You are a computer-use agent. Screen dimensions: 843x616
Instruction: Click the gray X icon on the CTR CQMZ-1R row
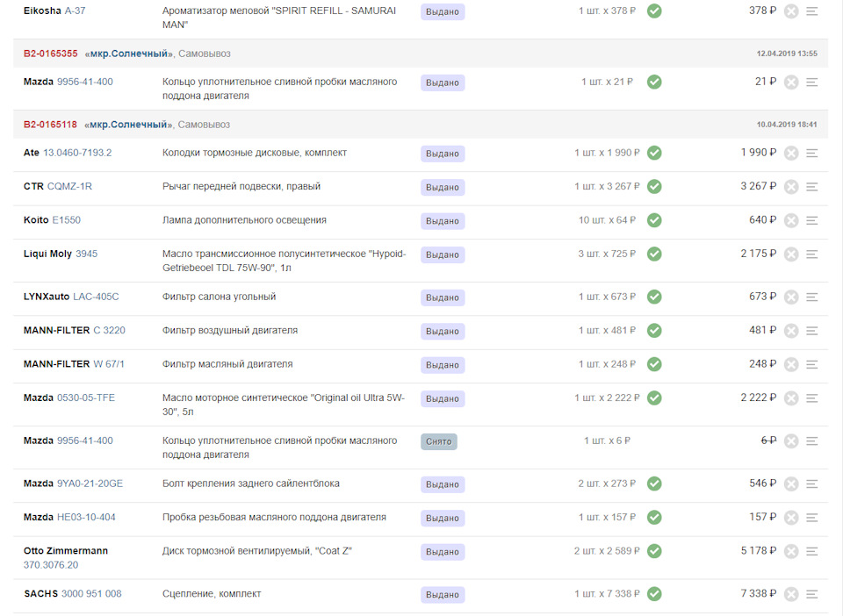[791, 187]
